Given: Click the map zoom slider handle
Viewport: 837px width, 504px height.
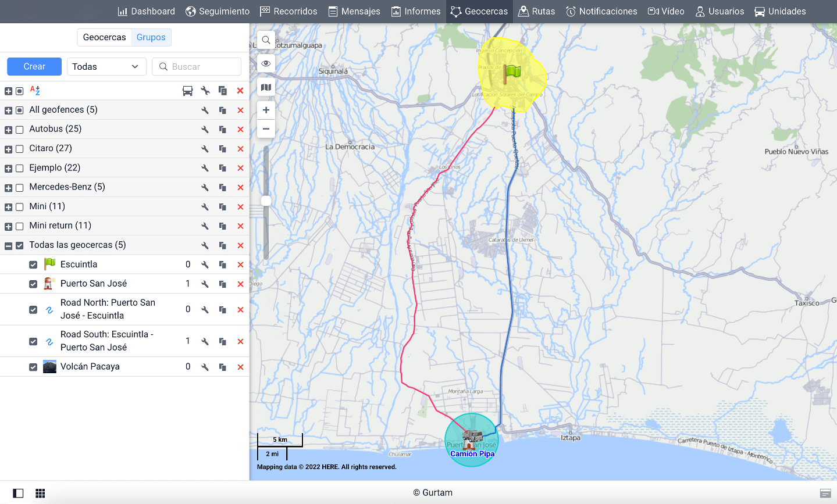Looking at the screenshot, I should (x=266, y=201).
